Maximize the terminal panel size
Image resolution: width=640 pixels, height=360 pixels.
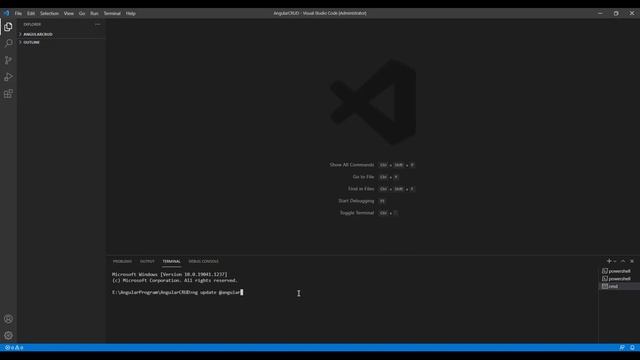point(623,261)
